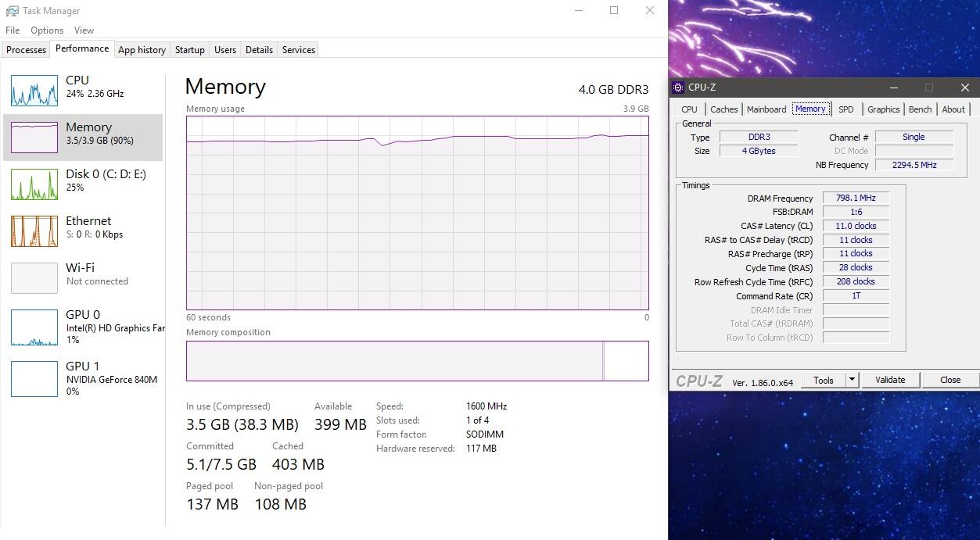Open the SPD tab in CPU-Z
The height and width of the screenshot is (540, 980).
pyautogui.click(x=845, y=109)
